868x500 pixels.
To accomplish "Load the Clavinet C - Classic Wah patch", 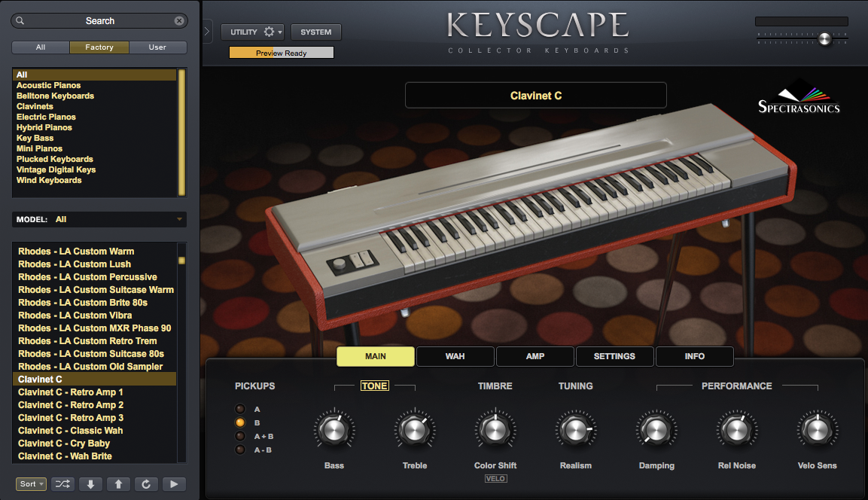I will pos(70,430).
